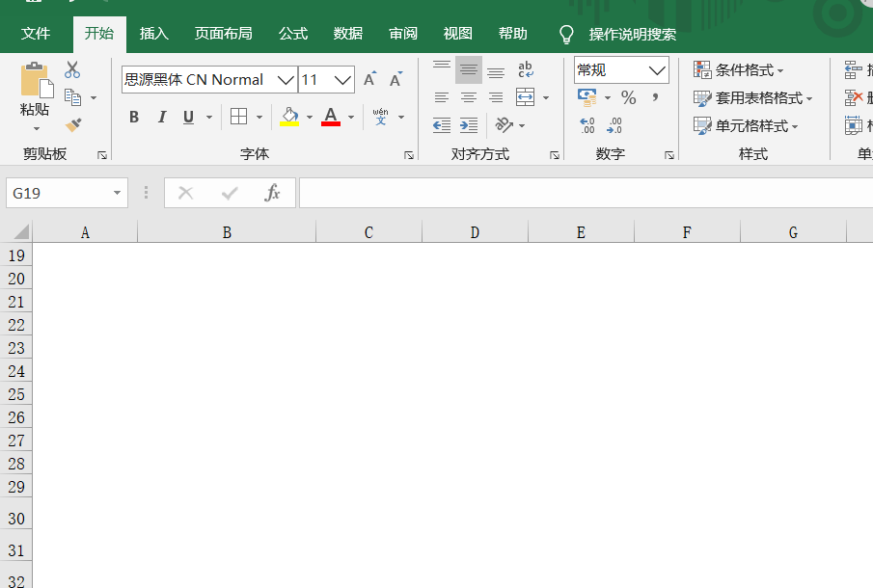Open the merge cells dropdown arrow
This screenshot has width=873, height=588.
[x=546, y=98]
